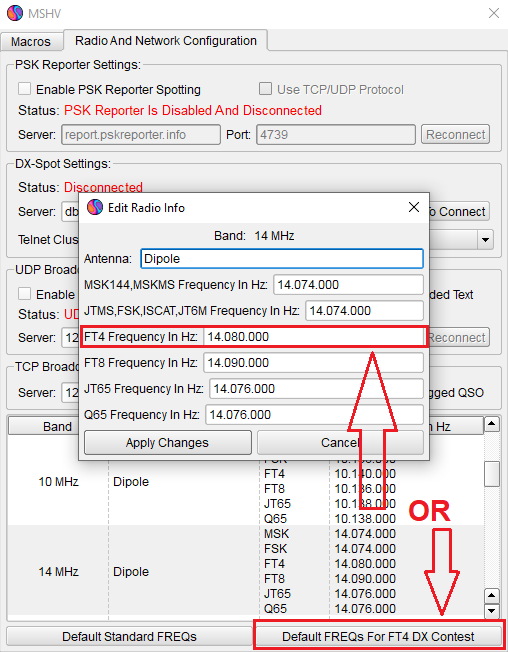The image size is (508, 652).
Task: Enable PSK Reporter Spotting checkbox
Action: pos(25,89)
